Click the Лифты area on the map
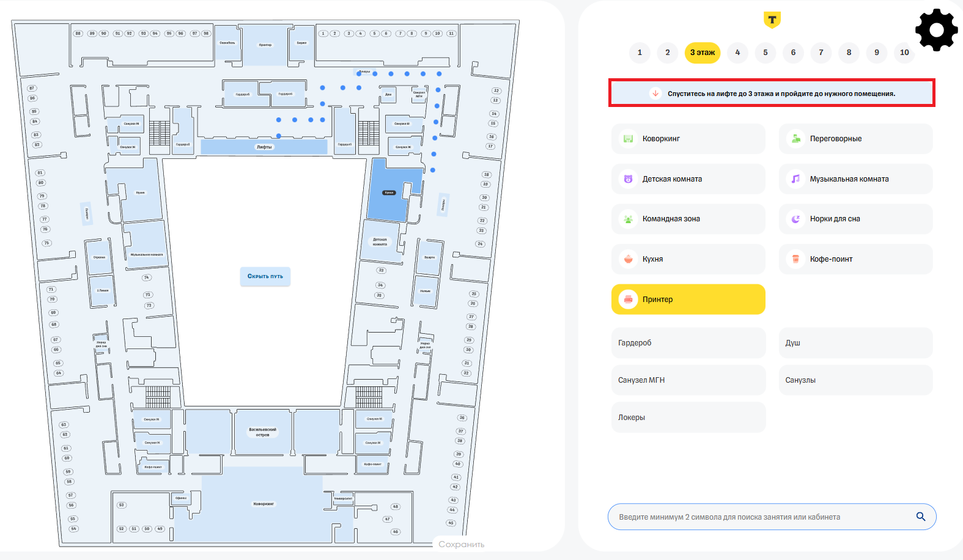The width and height of the screenshot is (963, 560). 264,147
